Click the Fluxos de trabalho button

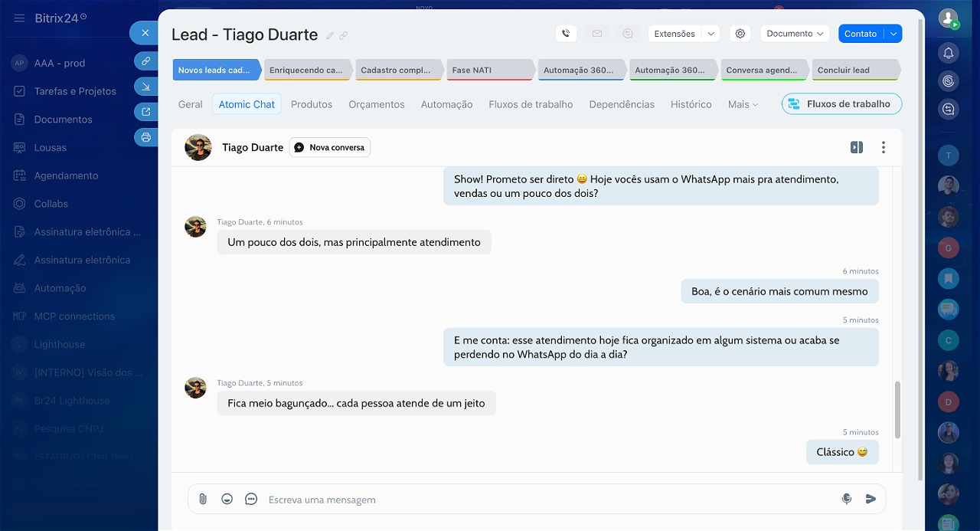tap(841, 104)
